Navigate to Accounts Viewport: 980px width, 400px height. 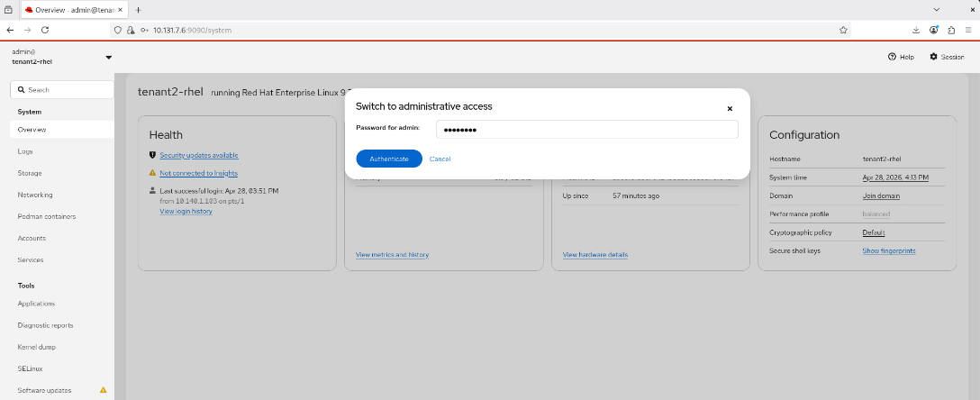32,238
